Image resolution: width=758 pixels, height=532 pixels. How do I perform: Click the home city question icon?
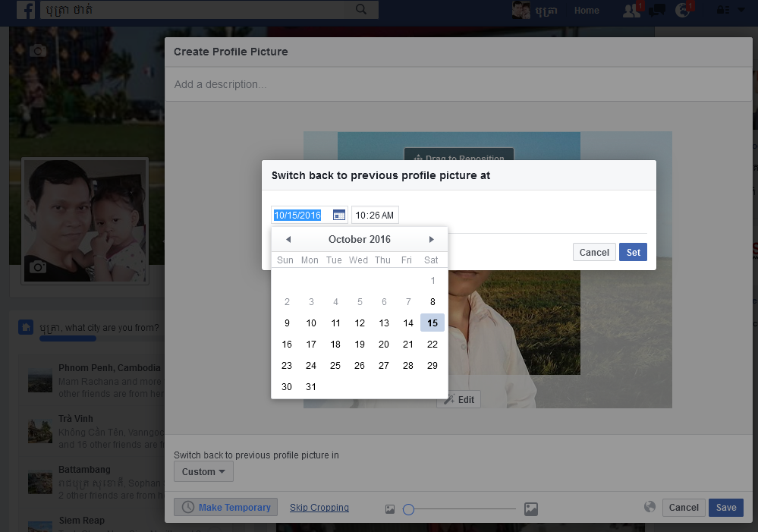click(x=26, y=327)
